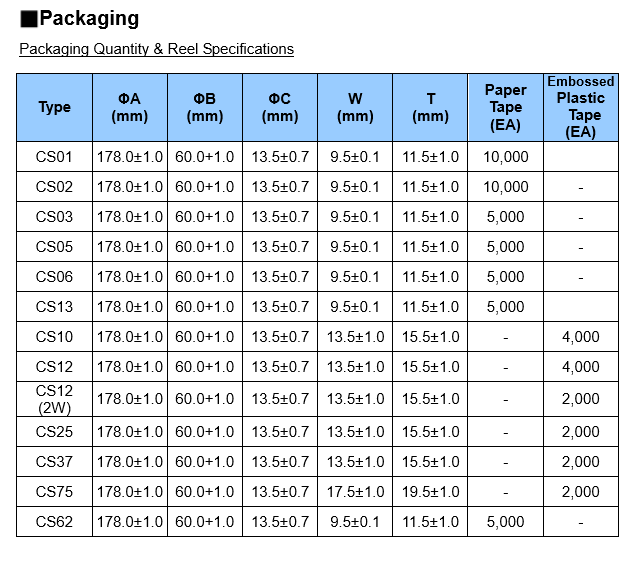Click the 19.5±1.0 T value
This screenshot has height=569, width=640.
(431, 492)
